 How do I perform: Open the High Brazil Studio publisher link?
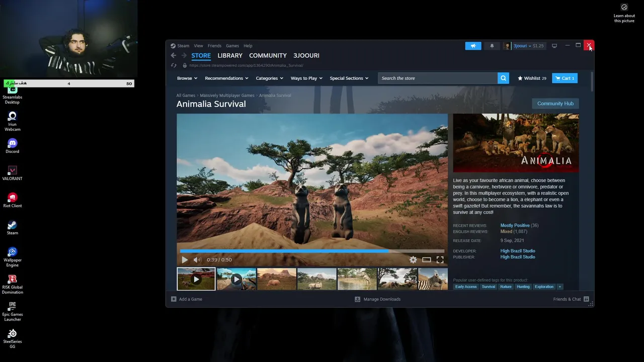coord(518,257)
